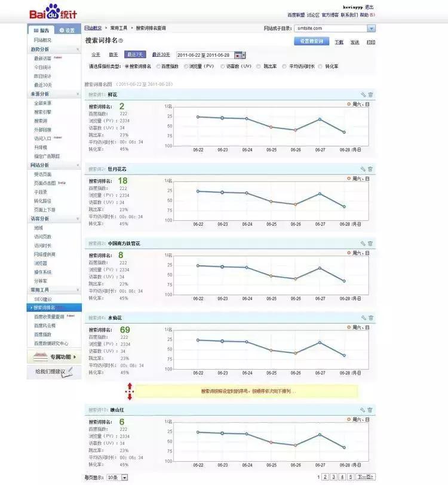Viewport: 448px width, 485px height.
Task: Switch to 报告 tab
Action: click(x=41, y=30)
